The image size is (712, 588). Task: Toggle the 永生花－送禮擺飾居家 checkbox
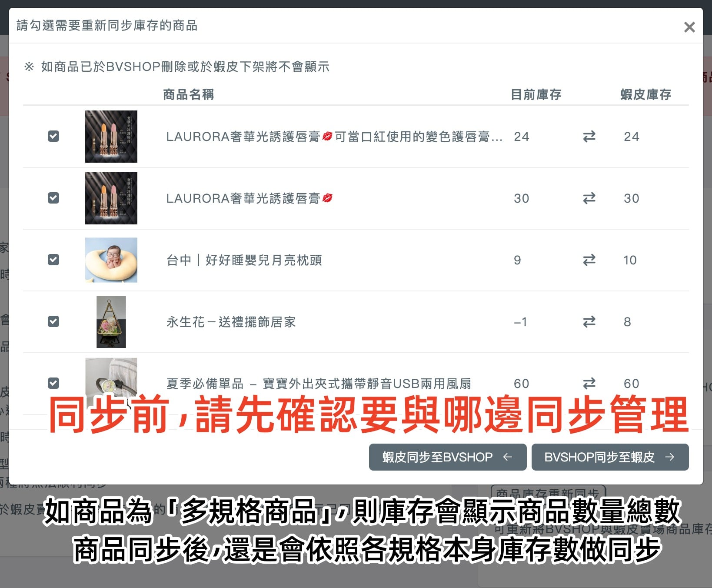point(53,321)
